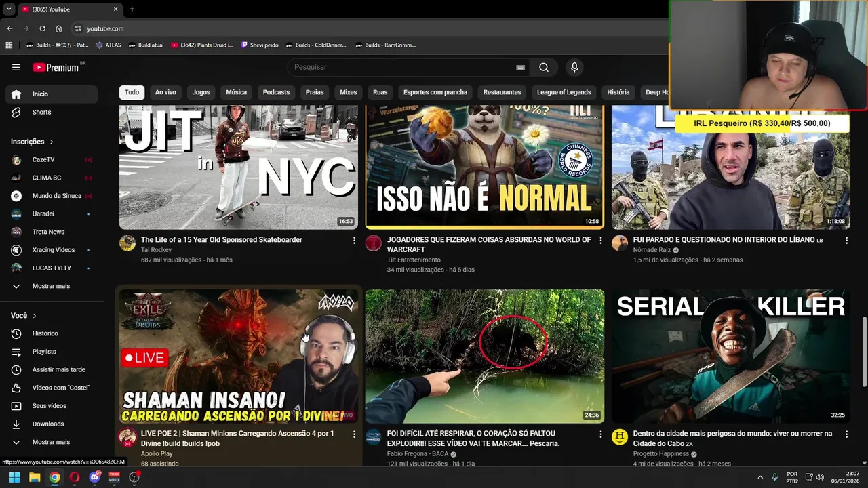Select the Música filter chip

[236, 92]
